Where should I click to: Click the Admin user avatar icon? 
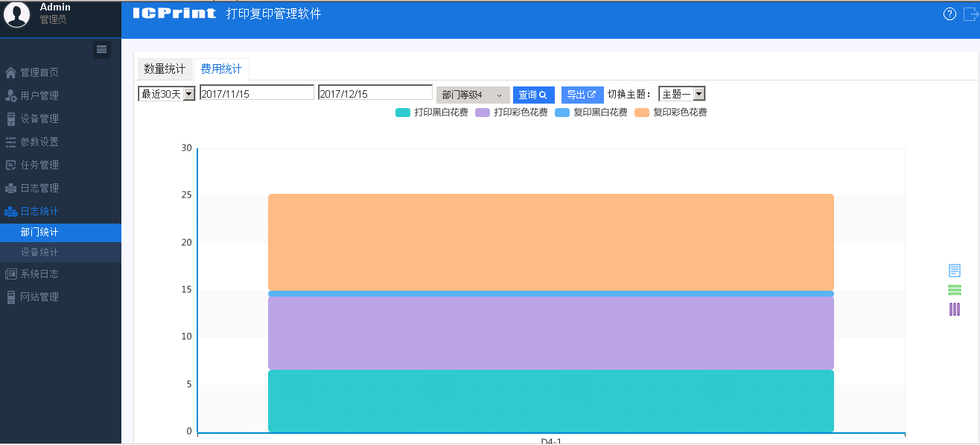(x=16, y=15)
